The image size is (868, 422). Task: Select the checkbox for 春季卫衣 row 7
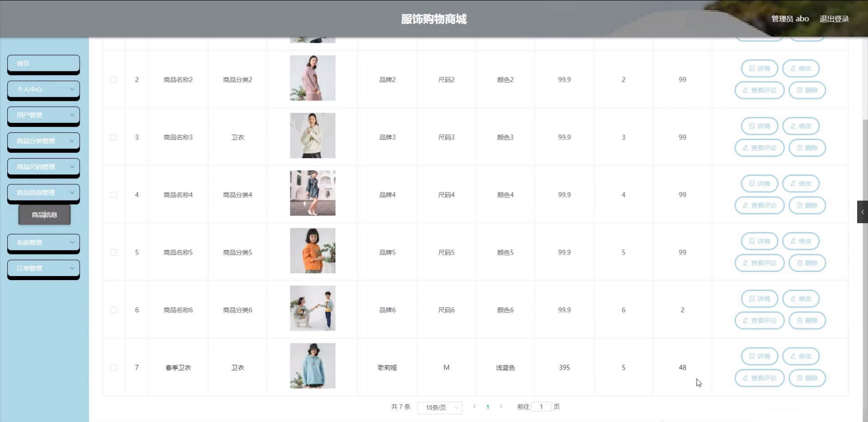113,368
